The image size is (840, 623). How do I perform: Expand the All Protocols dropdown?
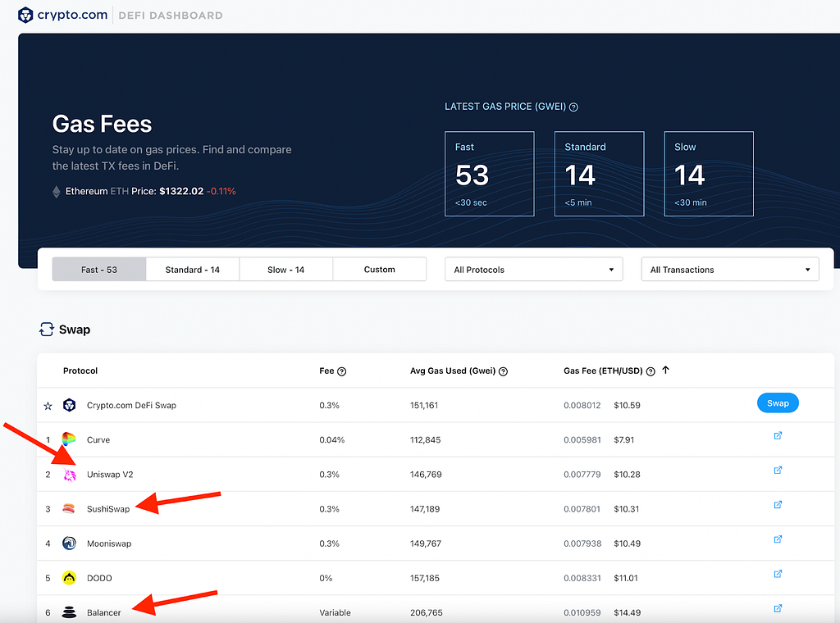(533, 269)
